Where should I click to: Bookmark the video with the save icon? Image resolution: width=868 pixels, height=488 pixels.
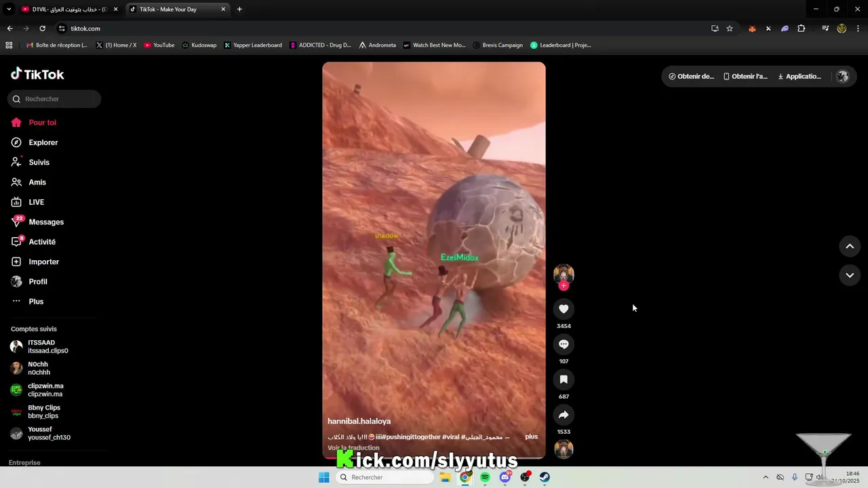click(x=564, y=380)
